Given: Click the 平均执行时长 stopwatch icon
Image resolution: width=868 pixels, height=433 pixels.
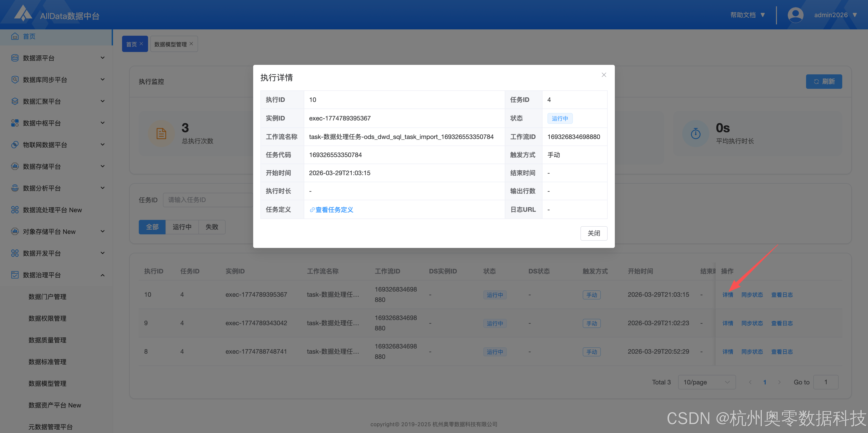Looking at the screenshot, I should tap(696, 133).
